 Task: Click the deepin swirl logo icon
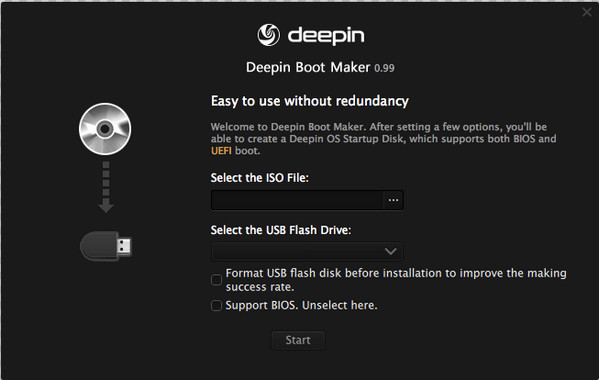[269, 35]
